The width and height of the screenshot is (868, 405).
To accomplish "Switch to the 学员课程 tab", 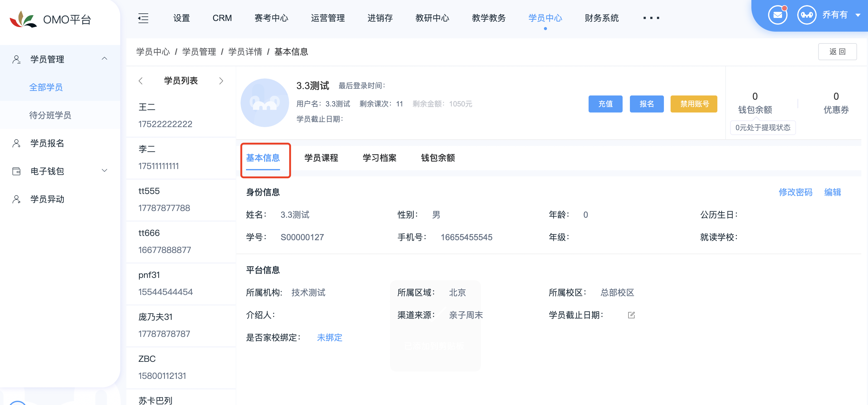I will (x=321, y=158).
